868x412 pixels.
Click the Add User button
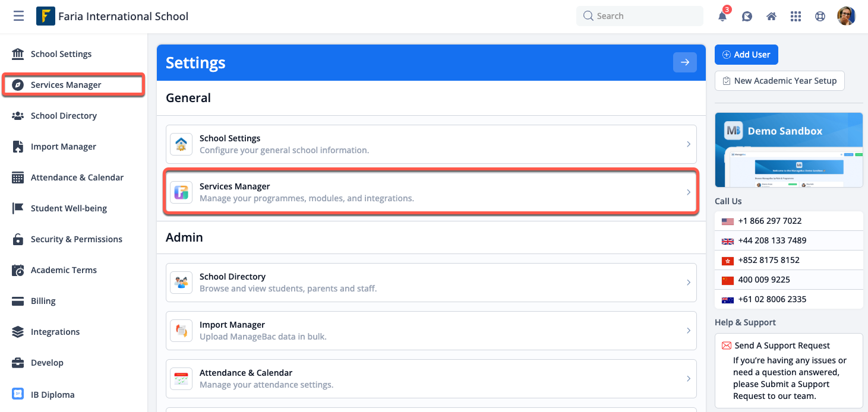coord(746,55)
